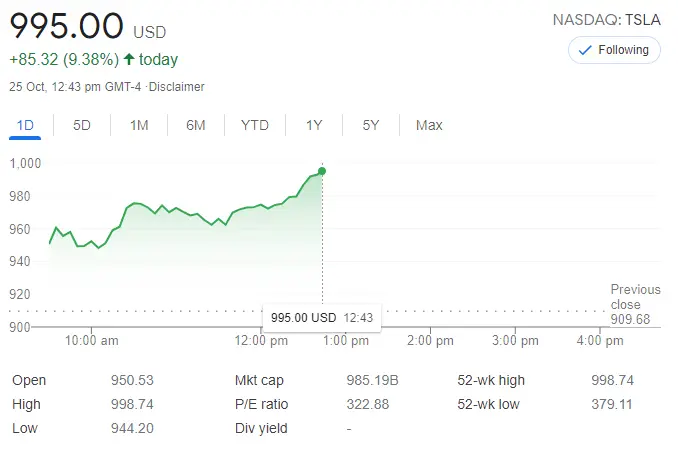Click the 995.00 USD chart tooltip
The width and height of the screenshot is (678, 451).
(x=322, y=317)
